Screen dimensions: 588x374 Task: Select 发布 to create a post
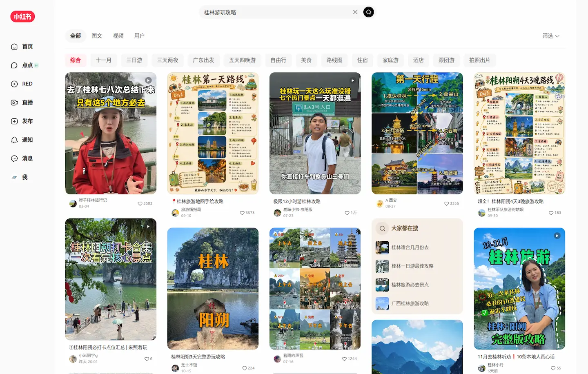22,121
